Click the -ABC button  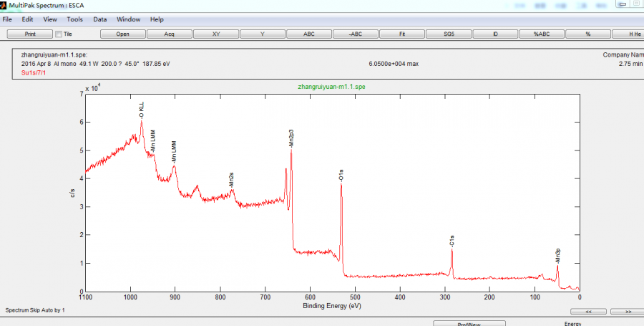(355, 34)
